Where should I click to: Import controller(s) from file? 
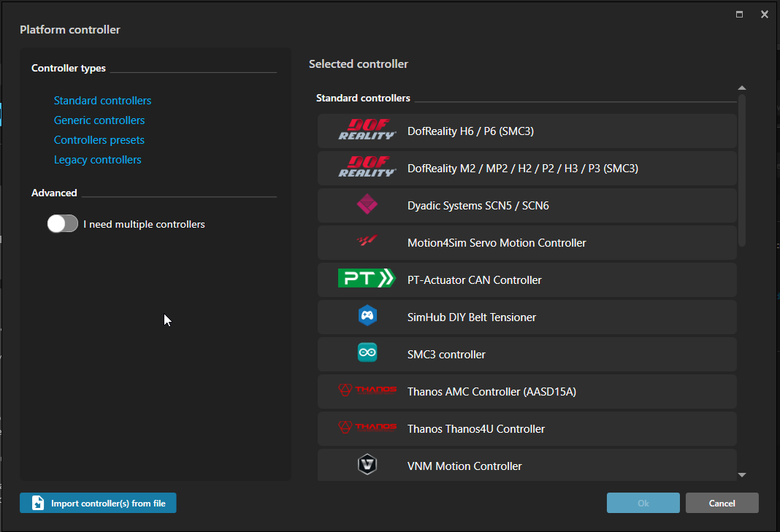pos(98,504)
